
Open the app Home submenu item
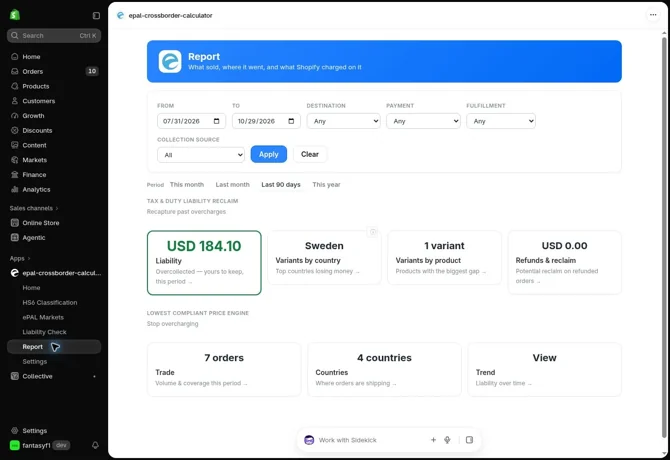(x=31, y=288)
